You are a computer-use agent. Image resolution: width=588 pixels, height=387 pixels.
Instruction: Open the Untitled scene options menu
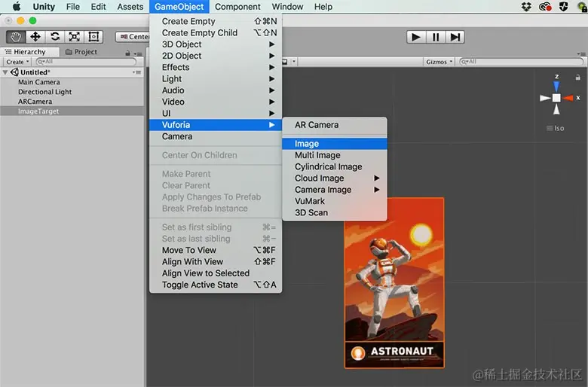137,72
